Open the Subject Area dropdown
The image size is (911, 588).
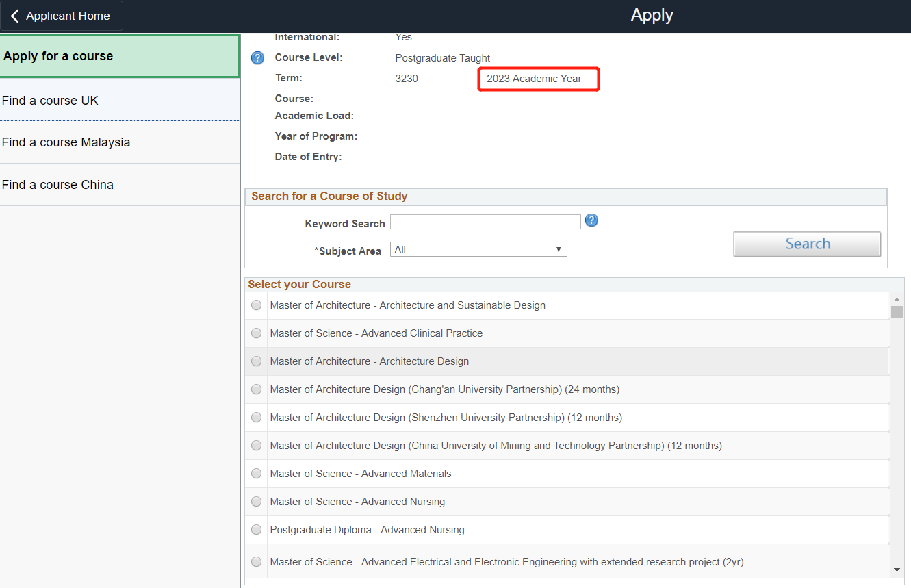pos(478,250)
